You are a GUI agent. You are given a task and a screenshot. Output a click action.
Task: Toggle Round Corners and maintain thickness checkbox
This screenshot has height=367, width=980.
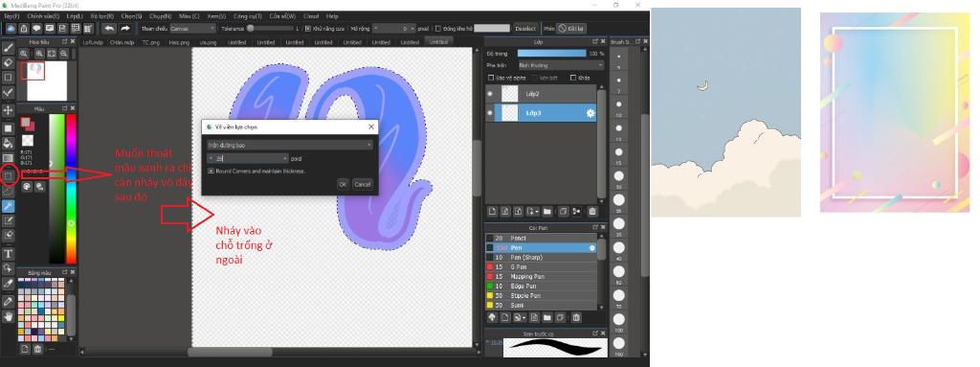click(x=212, y=171)
